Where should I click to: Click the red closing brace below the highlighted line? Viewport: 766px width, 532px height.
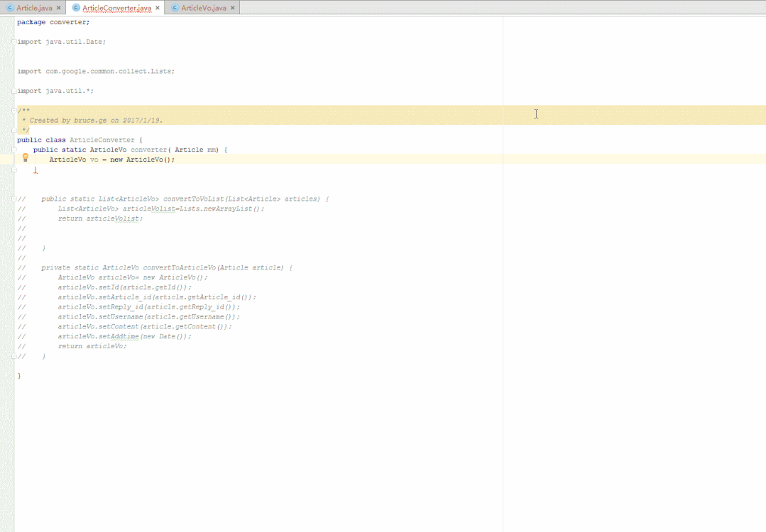click(x=35, y=169)
